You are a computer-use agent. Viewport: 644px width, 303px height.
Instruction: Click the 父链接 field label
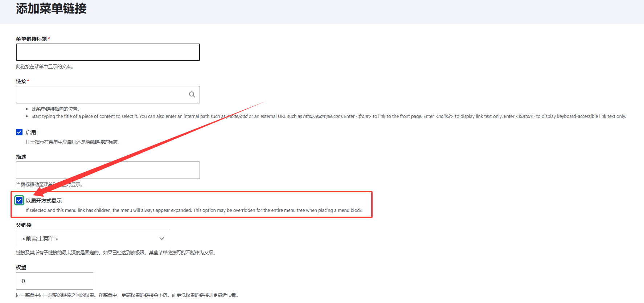tap(24, 225)
